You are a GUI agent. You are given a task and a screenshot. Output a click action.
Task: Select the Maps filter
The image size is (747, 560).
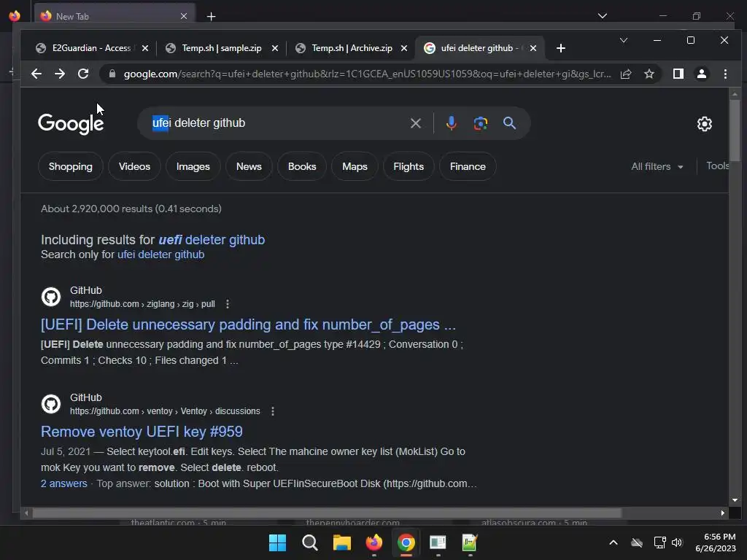pyautogui.click(x=355, y=167)
